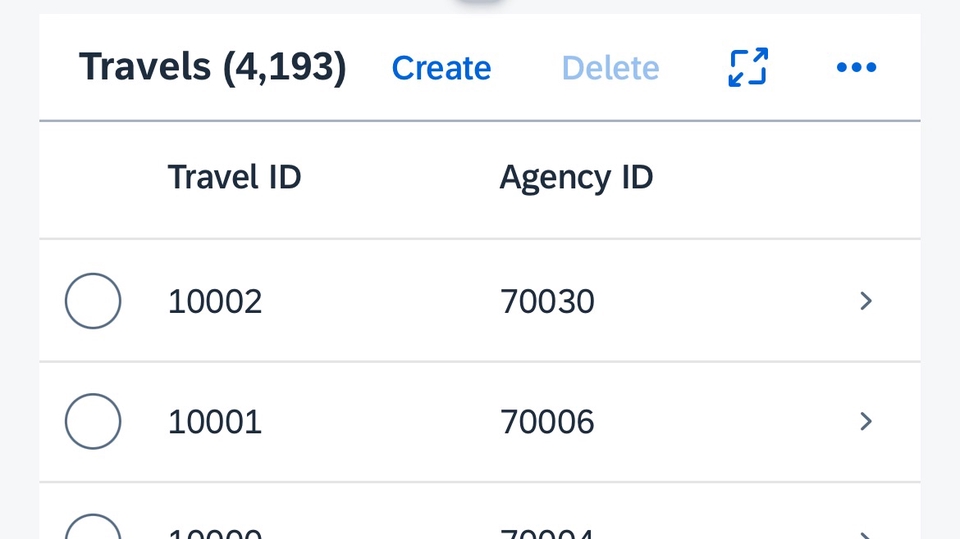Image resolution: width=960 pixels, height=539 pixels.
Task: Select the radio button for travel 10002
Action: coord(93,301)
